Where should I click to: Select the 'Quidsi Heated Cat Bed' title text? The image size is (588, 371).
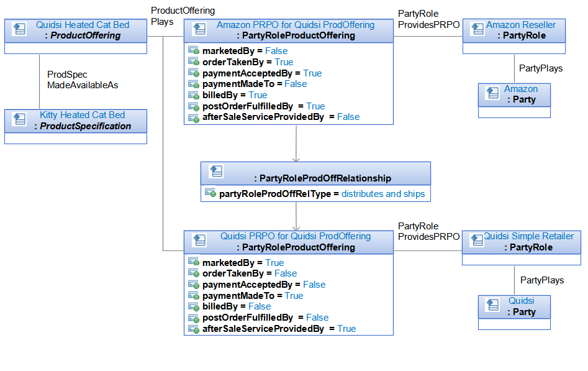tap(83, 25)
